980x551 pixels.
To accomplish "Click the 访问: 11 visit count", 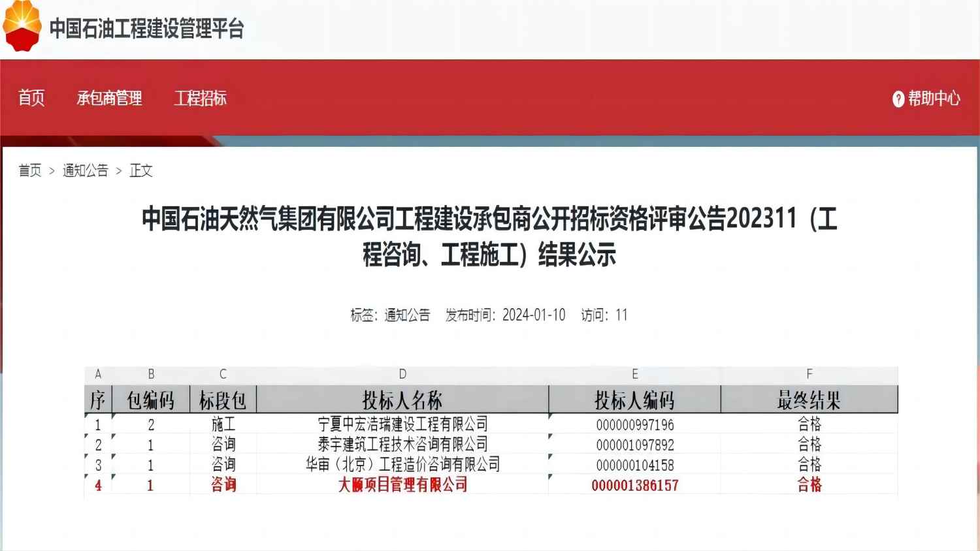I will click(604, 315).
